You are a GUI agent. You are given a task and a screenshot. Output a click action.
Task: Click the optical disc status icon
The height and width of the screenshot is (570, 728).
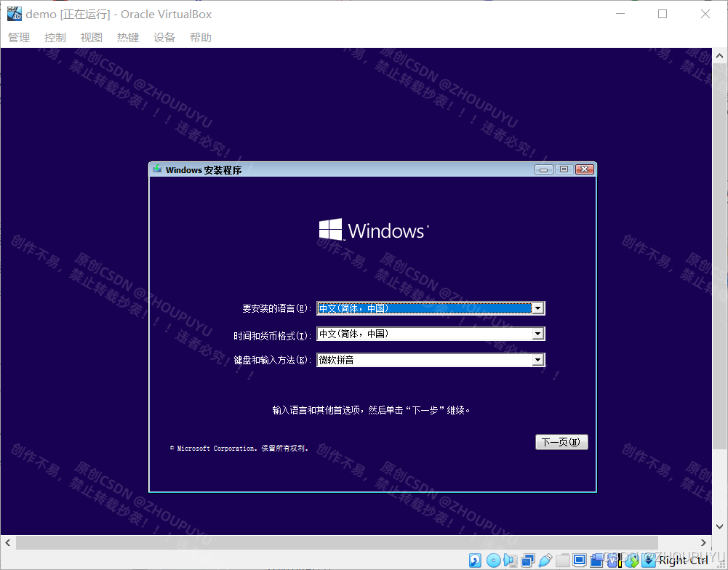(x=494, y=561)
